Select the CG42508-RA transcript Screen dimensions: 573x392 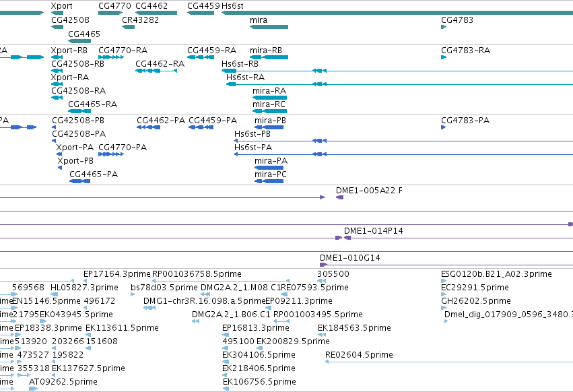click(x=57, y=98)
